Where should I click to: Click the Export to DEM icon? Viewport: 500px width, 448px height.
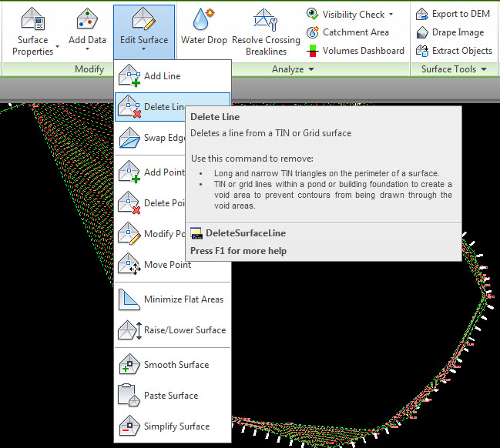pyautogui.click(x=422, y=14)
